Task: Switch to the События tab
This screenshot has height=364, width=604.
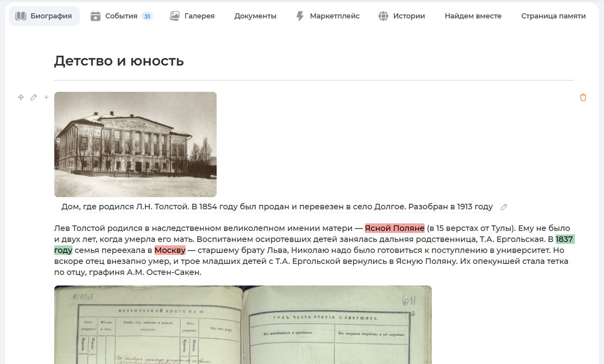Action: point(121,16)
